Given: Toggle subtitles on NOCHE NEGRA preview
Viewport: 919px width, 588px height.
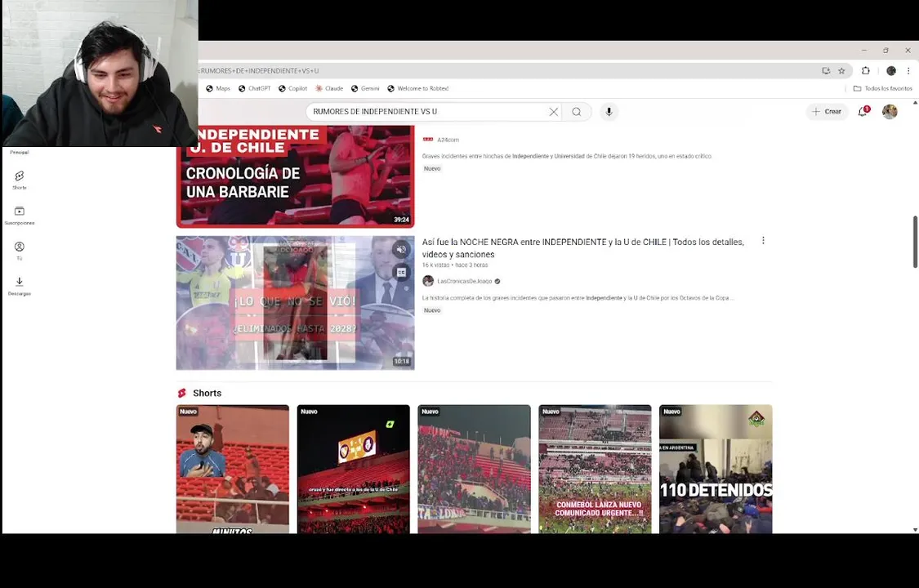Looking at the screenshot, I should click(401, 272).
